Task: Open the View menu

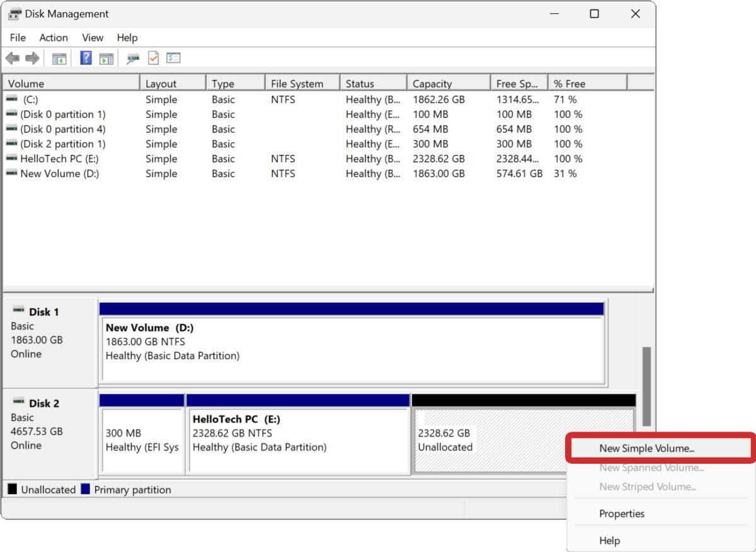Action: click(93, 38)
